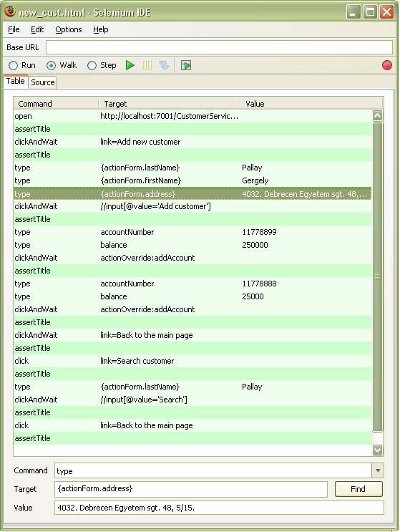Expand the Command dropdown arrow
Screen dimensions: 400x532
378,470
